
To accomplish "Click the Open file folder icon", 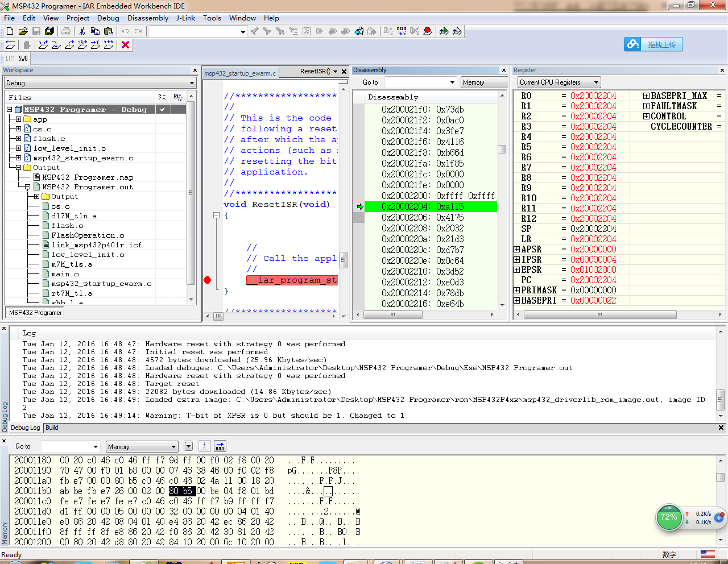I will [23, 31].
